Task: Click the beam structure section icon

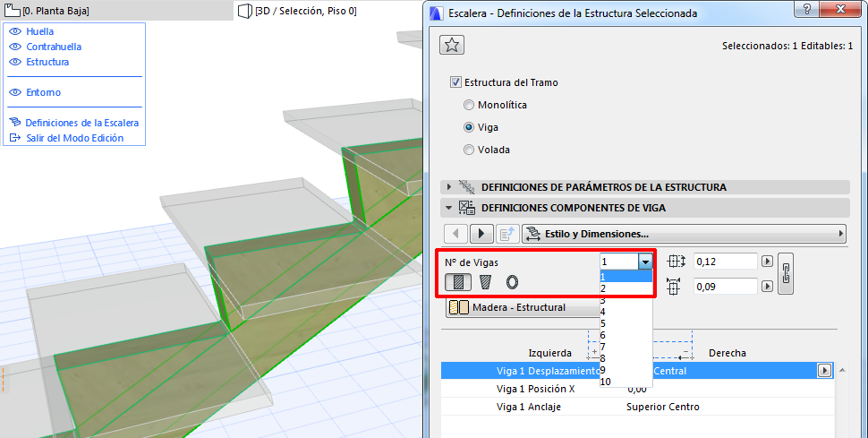Action: click(466, 208)
